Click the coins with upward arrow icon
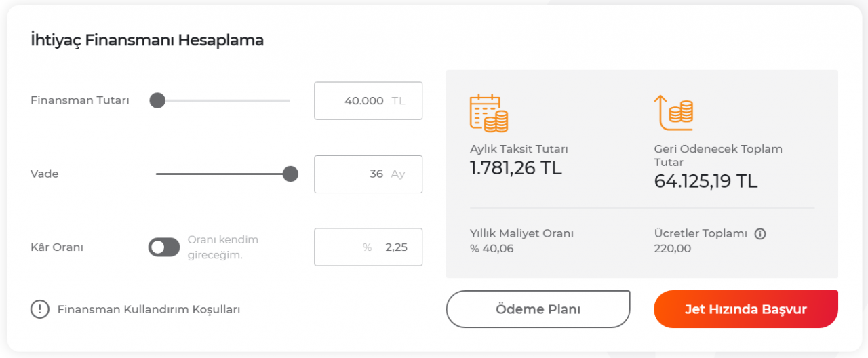The width and height of the screenshot is (868, 358). point(673,113)
